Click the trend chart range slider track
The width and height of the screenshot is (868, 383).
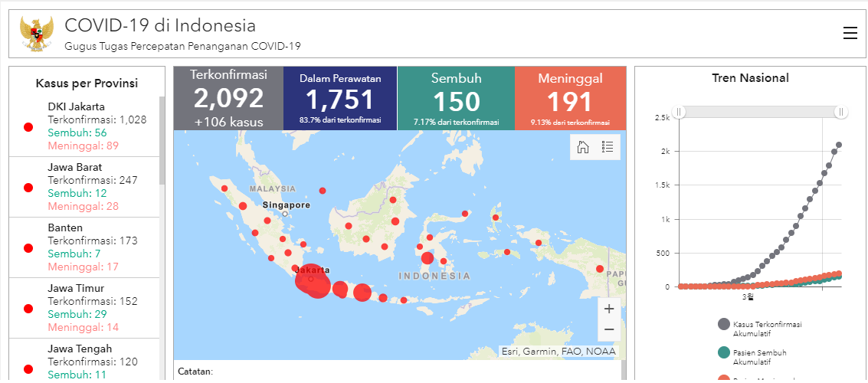click(x=760, y=112)
